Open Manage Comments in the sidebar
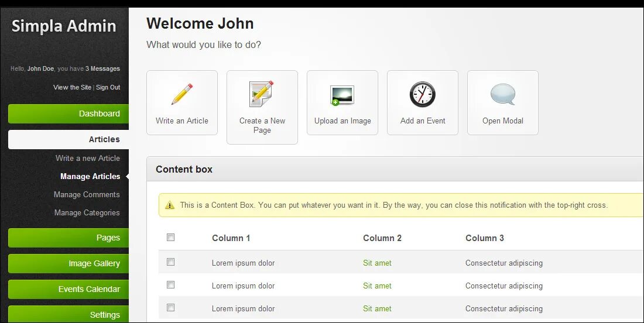The image size is (644, 323). click(87, 194)
